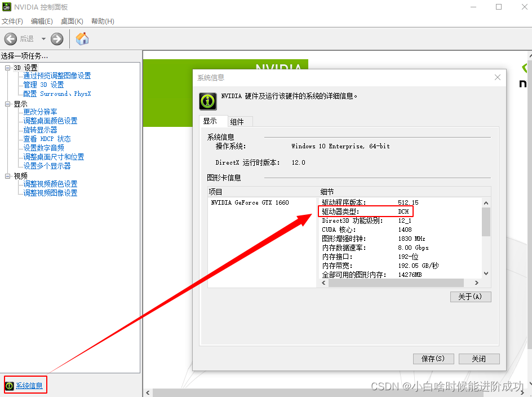
Task: Open 调整桌面尺寸和位置
Action: (54, 157)
